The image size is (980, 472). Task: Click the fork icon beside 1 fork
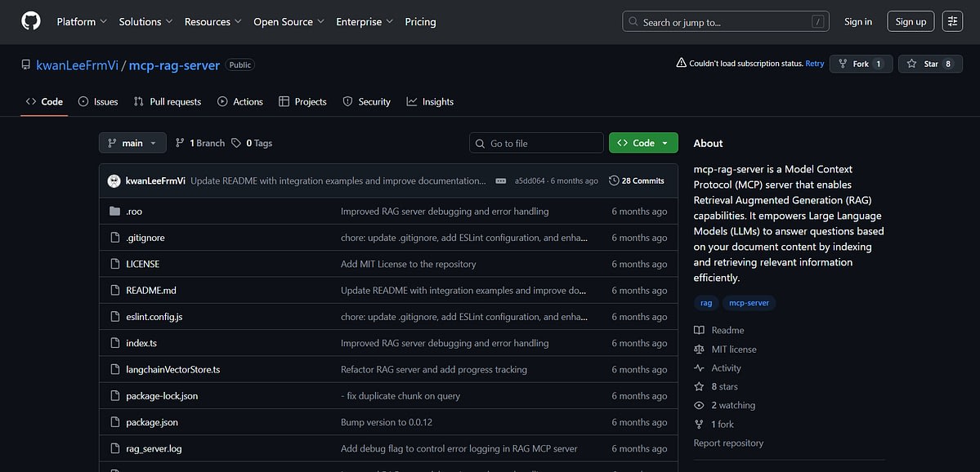pyautogui.click(x=699, y=424)
